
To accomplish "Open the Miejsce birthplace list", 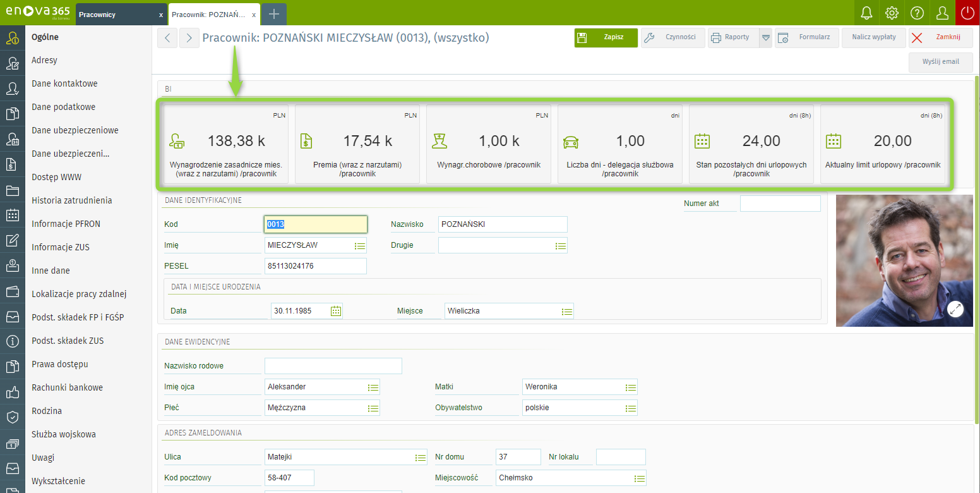I will [x=566, y=312].
